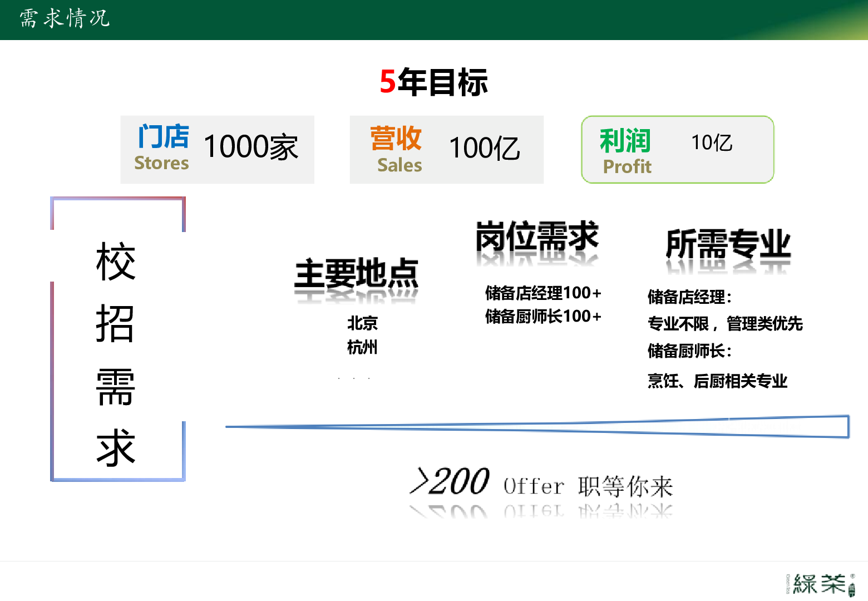Click the 招 character in vertical title

point(116,324)
